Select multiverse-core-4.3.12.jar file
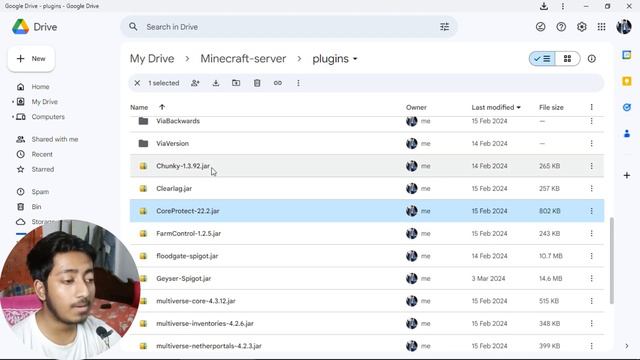The image size is (640, 360). 367,301
